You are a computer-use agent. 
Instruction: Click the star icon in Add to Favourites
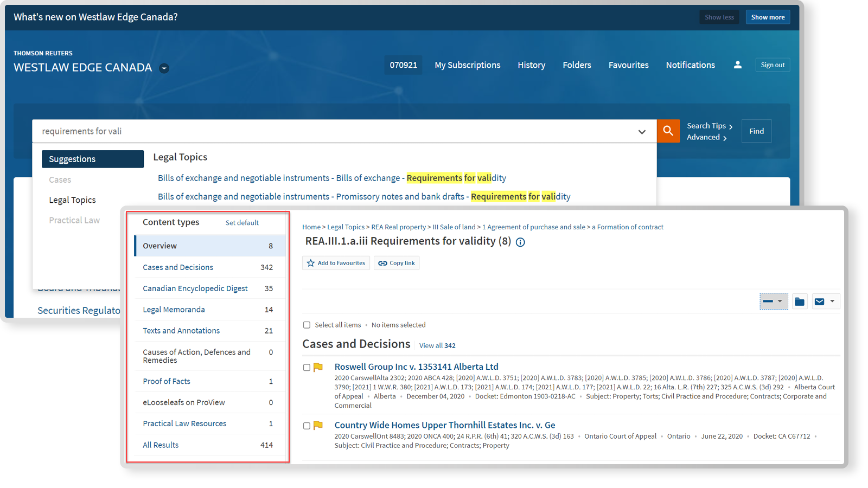pos(311,263)
